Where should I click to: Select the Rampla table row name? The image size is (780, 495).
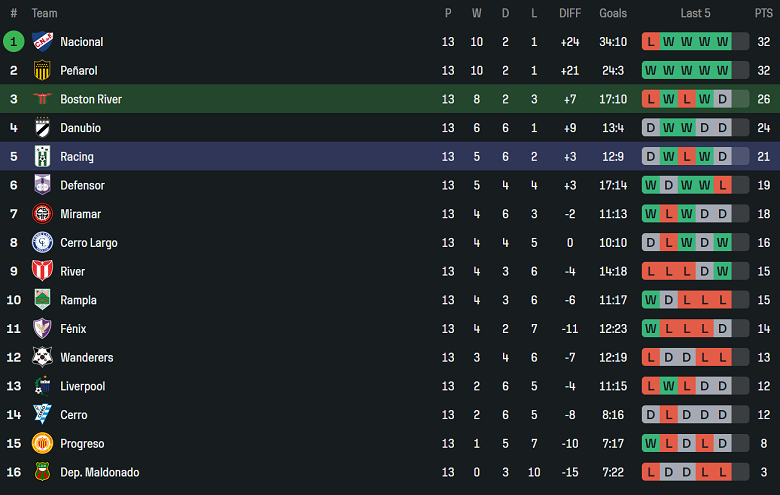(x=78, y=300)
